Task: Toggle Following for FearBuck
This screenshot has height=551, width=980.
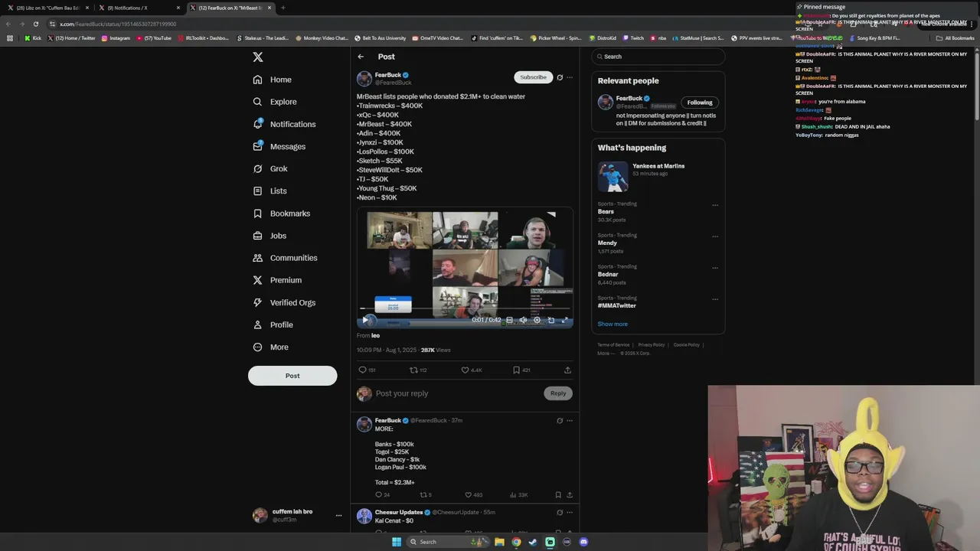Action: click(x=700, y=103)
